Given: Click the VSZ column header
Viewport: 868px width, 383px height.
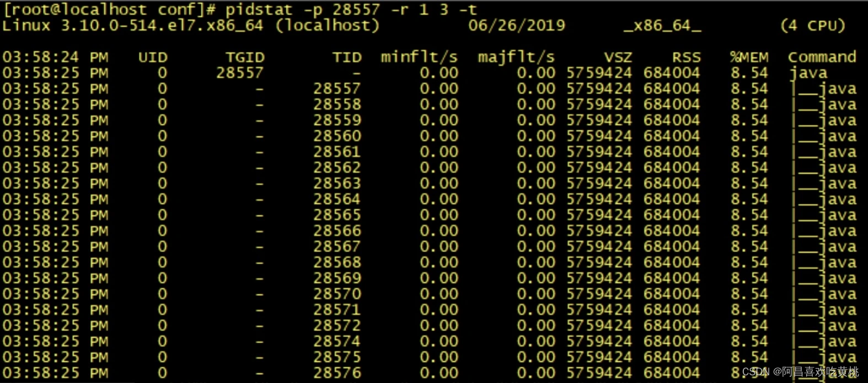Looking at the screenshot, I should (618, 57).
